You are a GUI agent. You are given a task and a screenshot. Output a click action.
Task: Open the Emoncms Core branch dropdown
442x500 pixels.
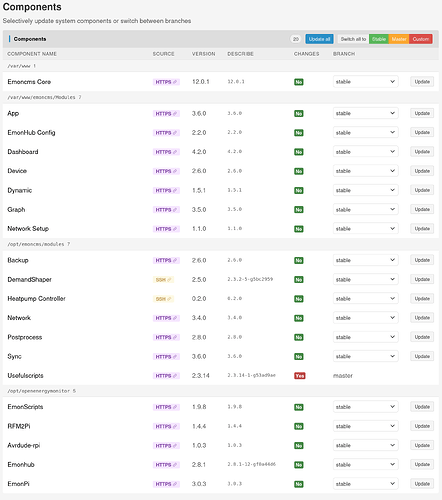(x=365, y=82)
